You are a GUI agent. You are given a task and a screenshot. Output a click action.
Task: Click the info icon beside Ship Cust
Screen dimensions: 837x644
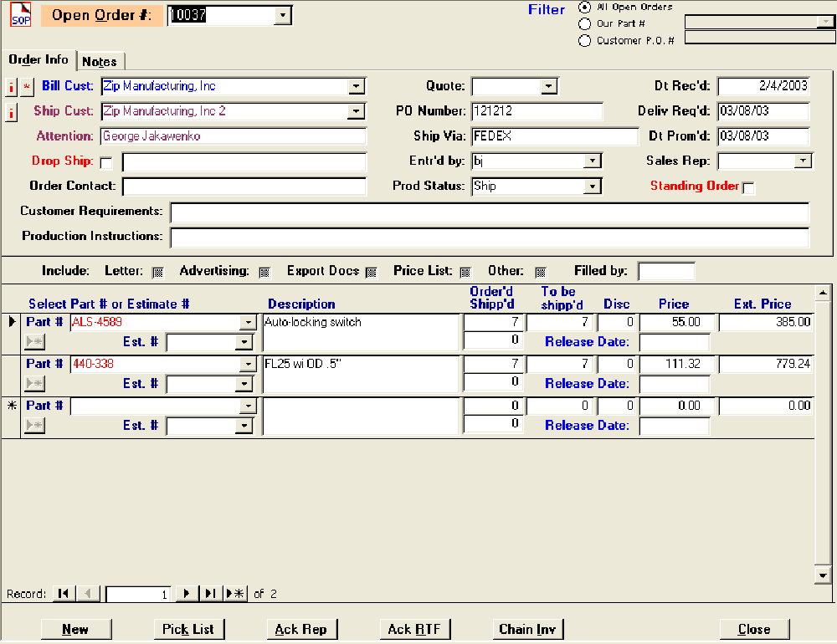11,112
